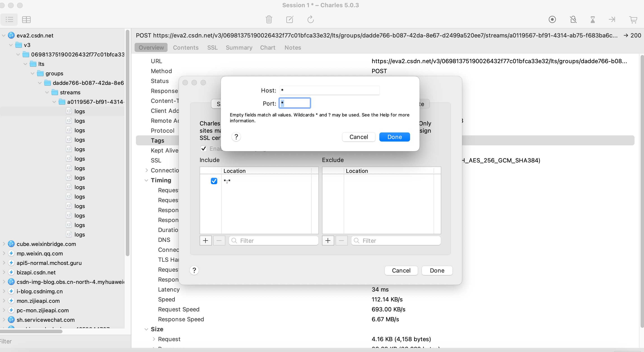Click the trash clear session icon
Image resolution: width=644 pixels, height=352 pixels.
click(x=269, y=19)
